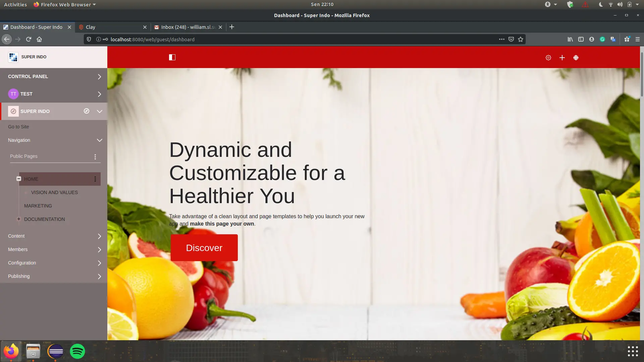The width and height of the screenshot is (644, 362).
Task: Expand the Control Panel section
Action: [x=99, y=77]
